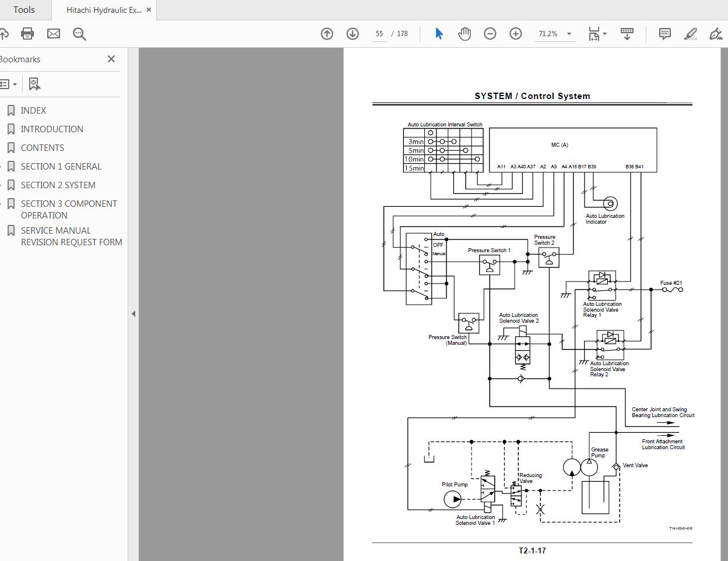This screenshot has width=728, height=561.
Task: Open the SECTION 2 SYSTEM bookmark
Action: (58, 185)
